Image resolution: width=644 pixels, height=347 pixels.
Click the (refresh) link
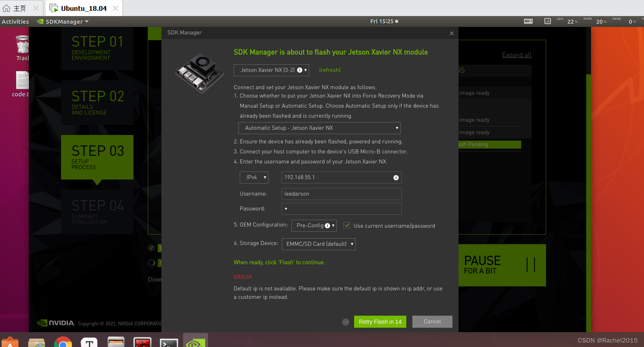(x=330, y=70)
